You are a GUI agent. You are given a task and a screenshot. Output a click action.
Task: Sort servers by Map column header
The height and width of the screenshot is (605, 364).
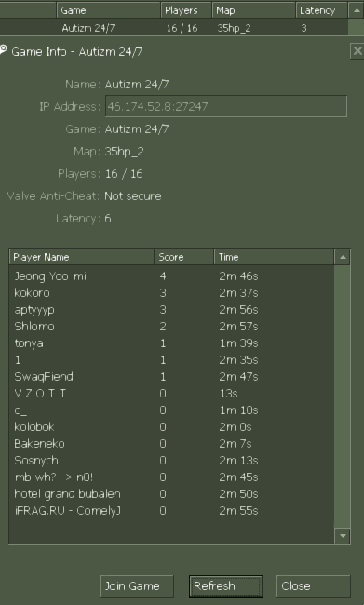point(254,10)
